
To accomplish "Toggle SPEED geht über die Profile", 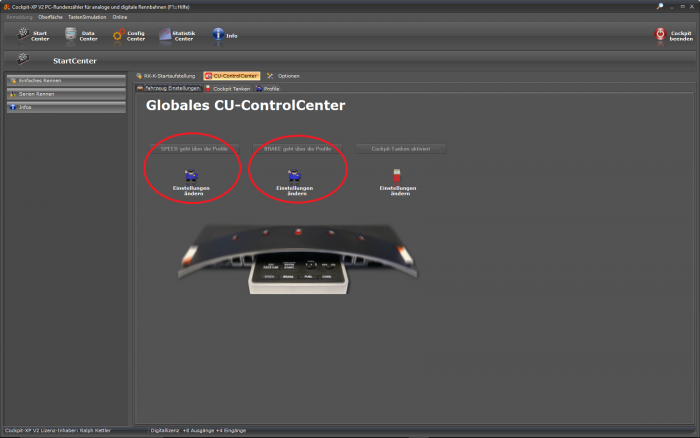I will [x=190, y=149].
